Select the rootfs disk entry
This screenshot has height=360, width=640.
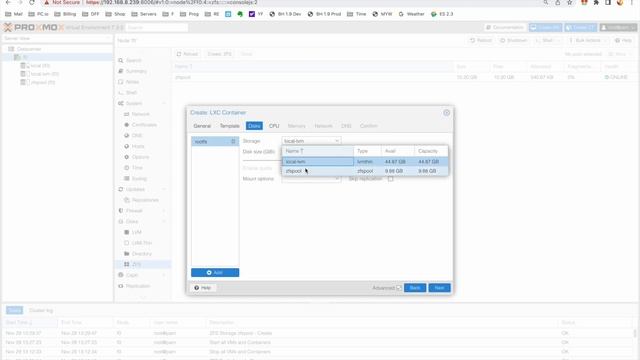pos(215,142)
